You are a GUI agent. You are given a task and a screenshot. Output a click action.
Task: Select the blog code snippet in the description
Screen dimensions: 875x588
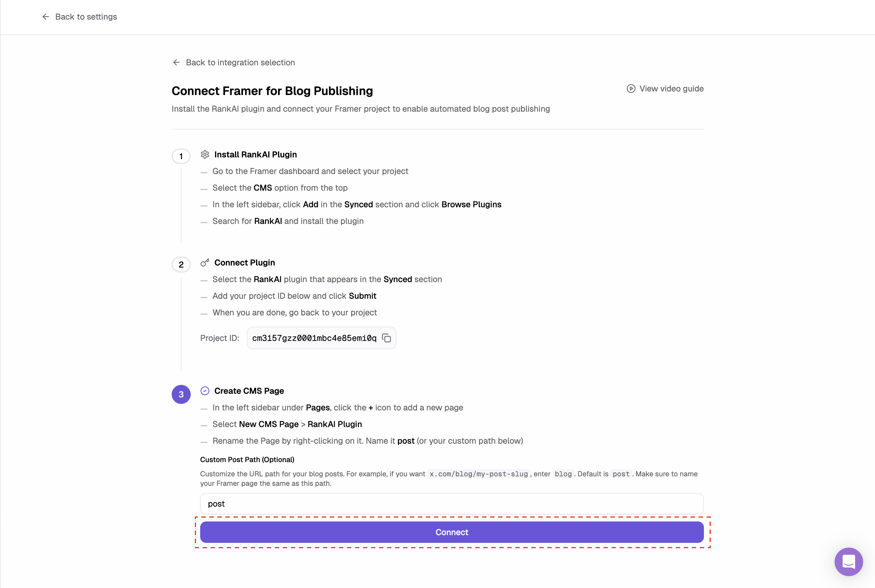tap(563, 474)
